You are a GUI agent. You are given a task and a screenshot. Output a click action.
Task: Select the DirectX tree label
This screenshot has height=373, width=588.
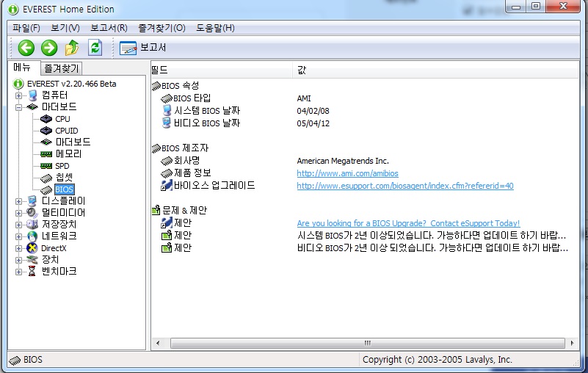[x=54, y=248]
